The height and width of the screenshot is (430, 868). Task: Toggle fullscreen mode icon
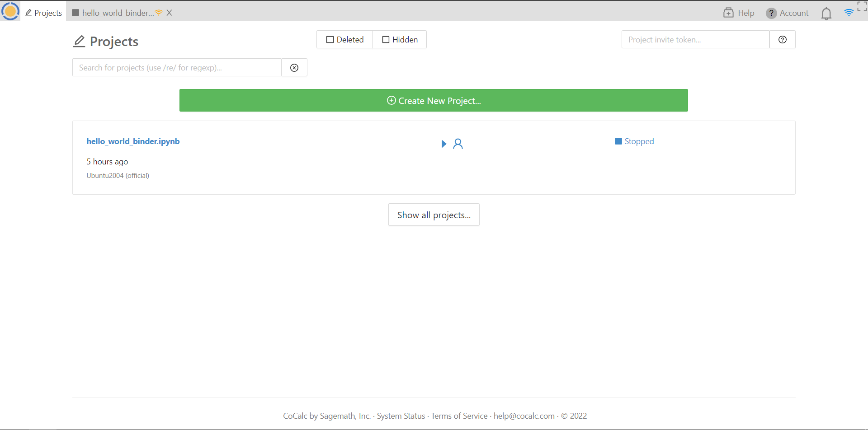[x=862, y=6]
